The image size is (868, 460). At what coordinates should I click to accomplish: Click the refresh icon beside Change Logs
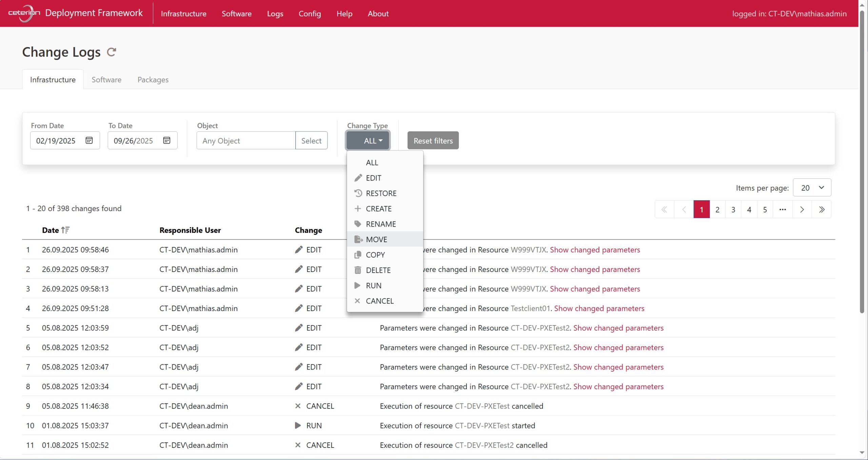coord(111,52)
